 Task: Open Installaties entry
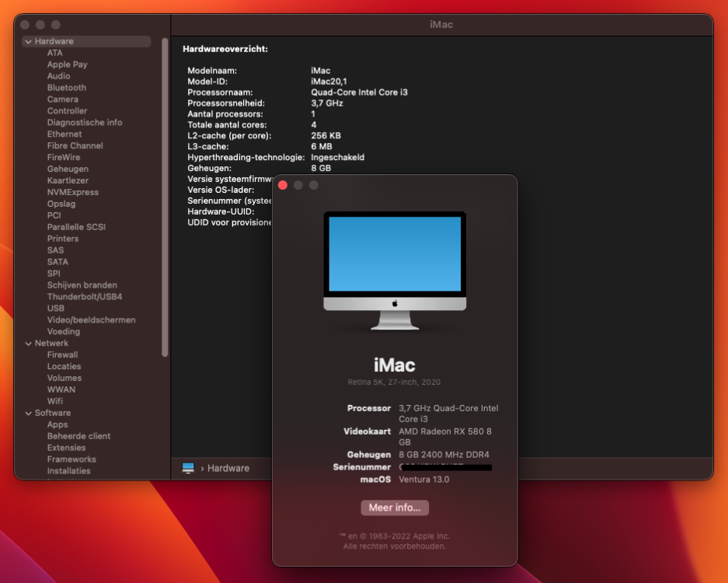tap(68, 471)
